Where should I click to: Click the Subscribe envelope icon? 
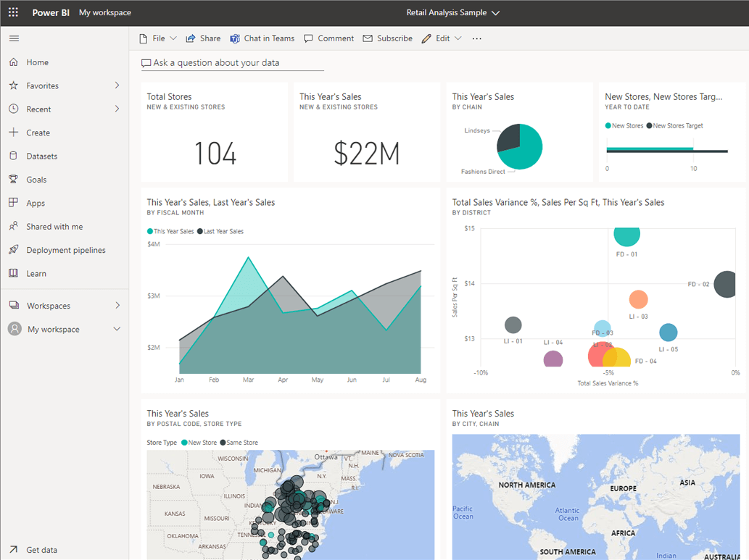[368, 38]
